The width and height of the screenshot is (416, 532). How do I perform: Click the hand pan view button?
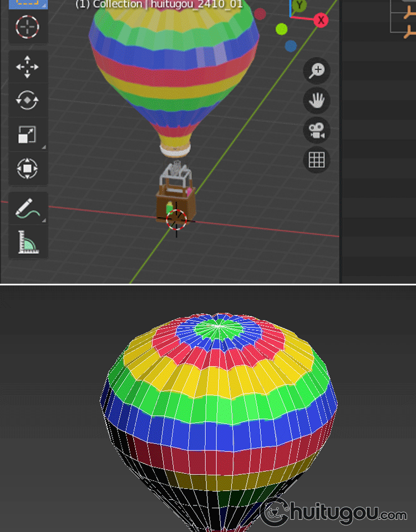[x=317, y=100]
